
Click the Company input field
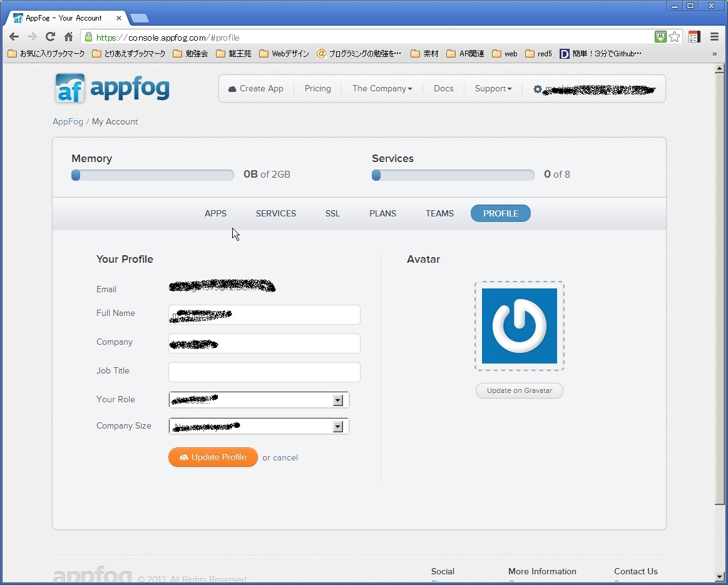(x=264, y=343)
